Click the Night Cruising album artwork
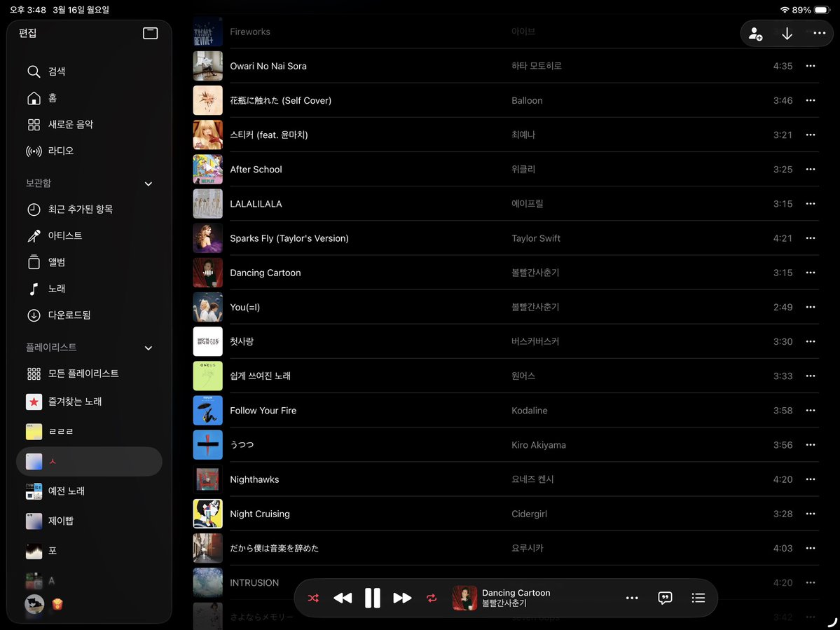This screenshot has width=840, height=630. (208, 514)
